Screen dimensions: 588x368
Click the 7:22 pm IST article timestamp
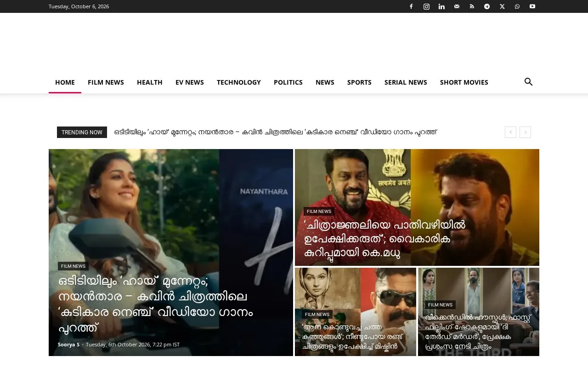(133, 345)
